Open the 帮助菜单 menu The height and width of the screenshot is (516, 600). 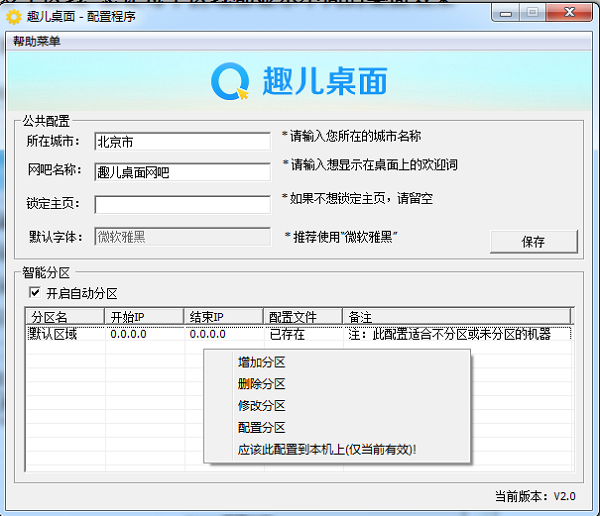pos(37,41)
